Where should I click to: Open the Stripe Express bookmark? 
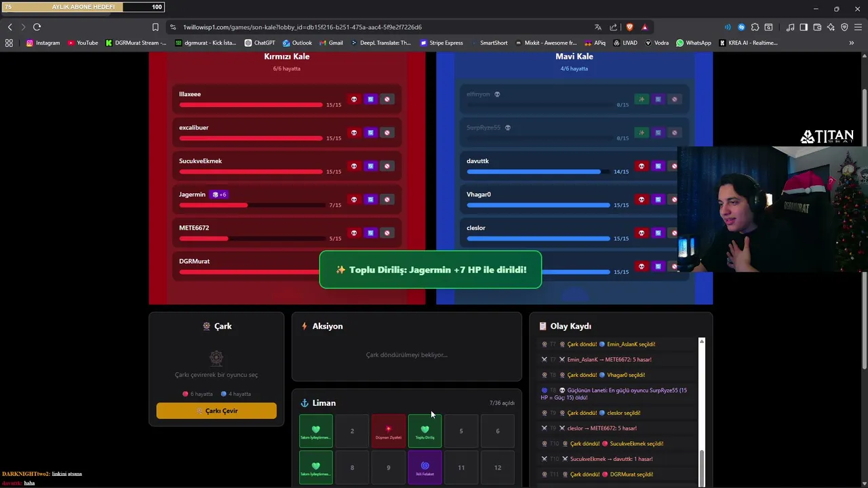coord(441,43)
